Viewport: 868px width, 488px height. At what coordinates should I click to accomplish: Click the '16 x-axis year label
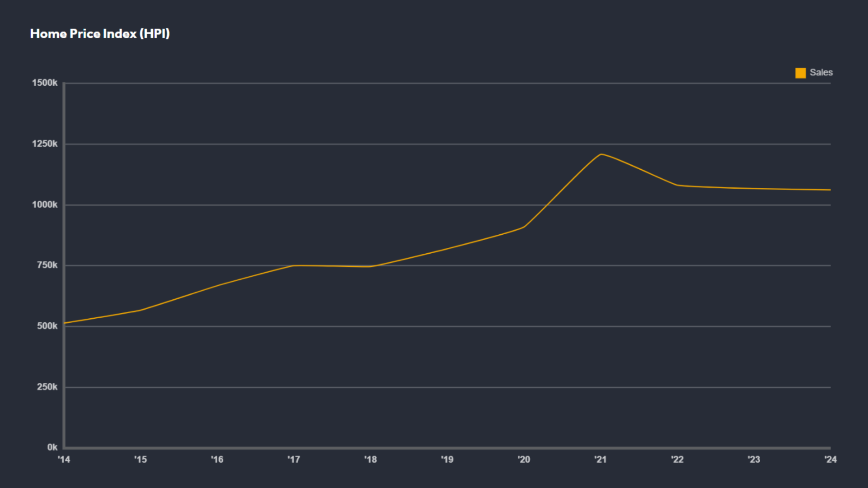217,459
